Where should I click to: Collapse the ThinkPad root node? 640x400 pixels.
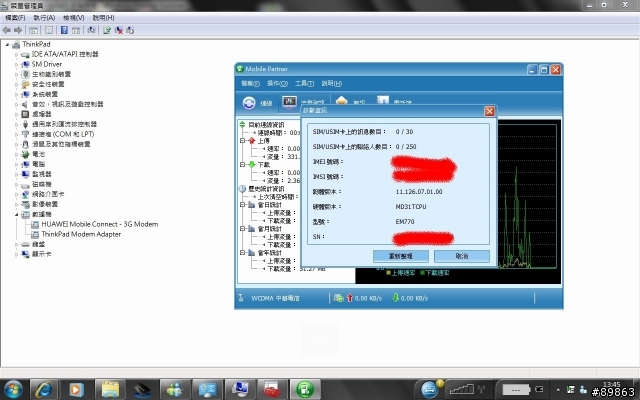[7, 44]
